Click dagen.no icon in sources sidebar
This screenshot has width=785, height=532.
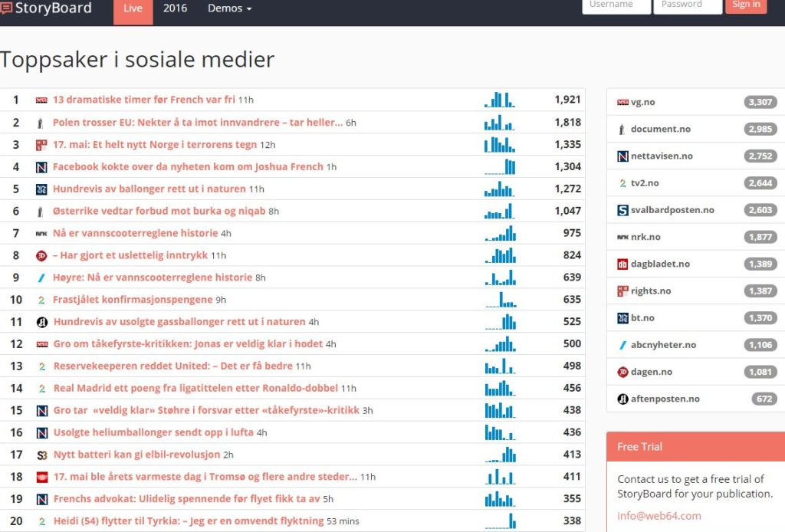coord(622,373)
